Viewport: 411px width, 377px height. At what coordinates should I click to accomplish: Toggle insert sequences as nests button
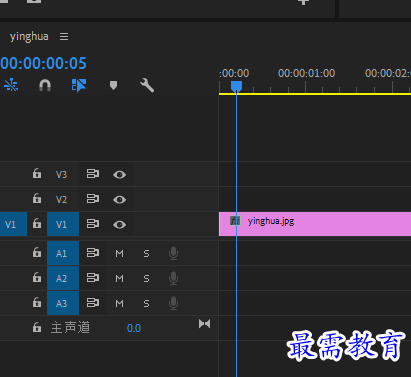pyautogui.click(x=11, y=85)
